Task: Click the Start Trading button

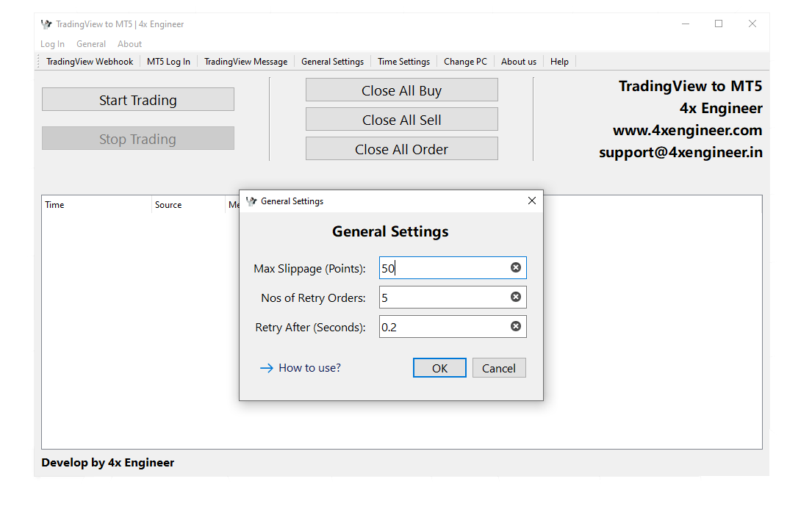Action: [138, 99]
